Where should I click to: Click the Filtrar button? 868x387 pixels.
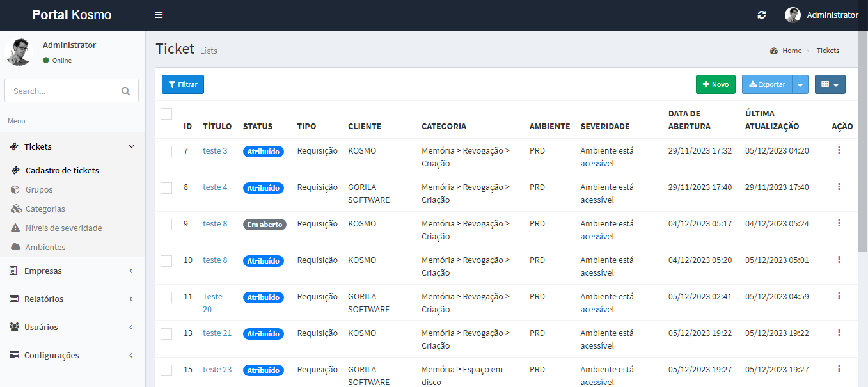(x=183, y=84)
